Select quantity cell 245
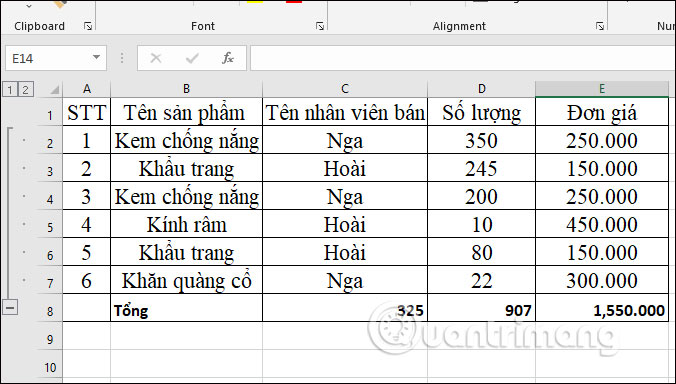 pos(482,168)
